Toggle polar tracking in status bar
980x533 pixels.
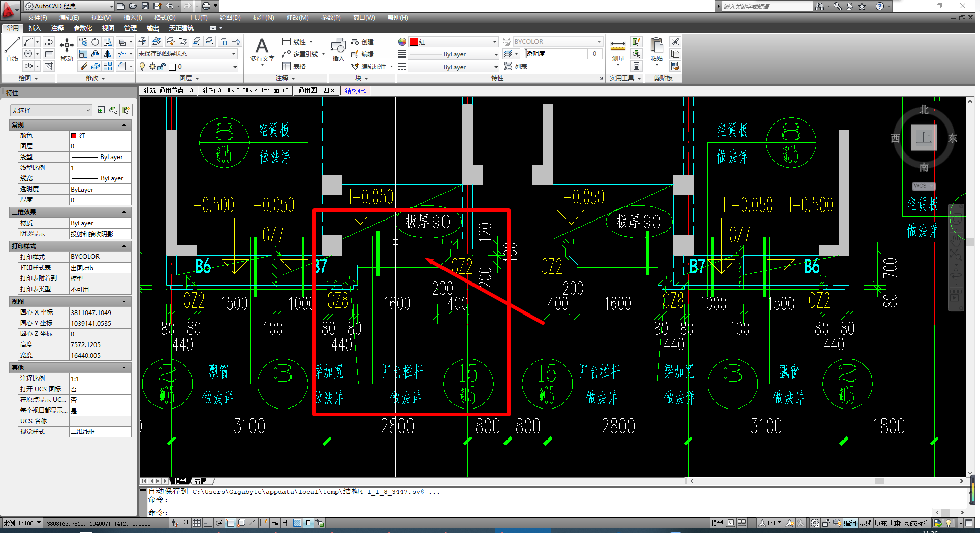coord(219,523)
